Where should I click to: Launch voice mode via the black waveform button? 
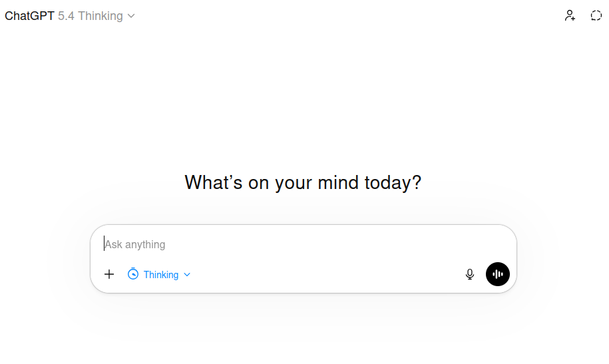498,274
